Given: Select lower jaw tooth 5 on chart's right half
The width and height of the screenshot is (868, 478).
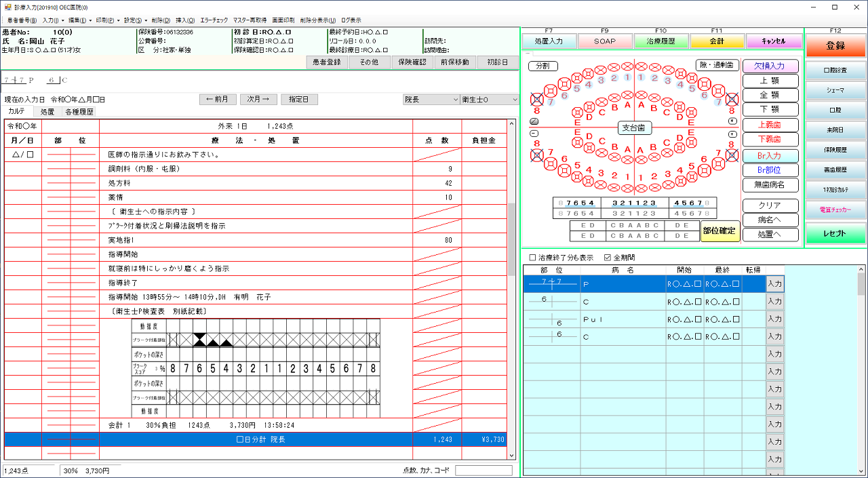Looking at the screenshot, I should (692, 176).
